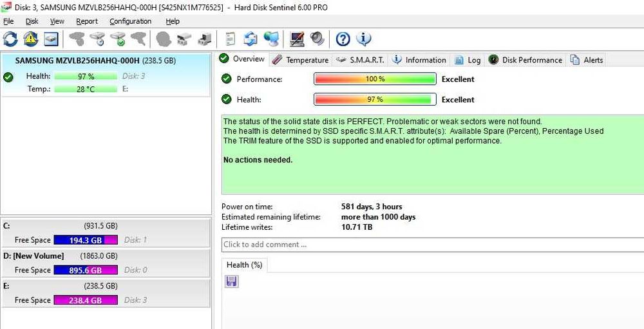The height and width of the screenshot is (329, 644).
Task: Click the Refresh circular arrows toolbar icon
Action: click(10, 39)
